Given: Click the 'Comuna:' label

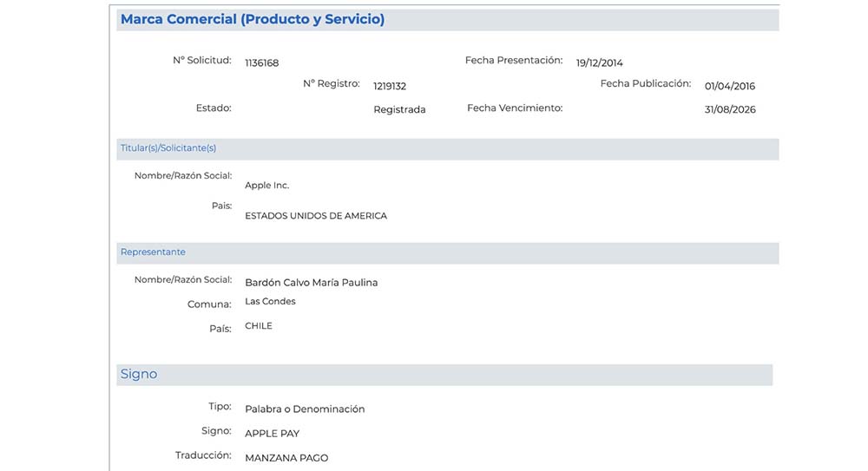Looking at the screenshot, I should (209, 304).
